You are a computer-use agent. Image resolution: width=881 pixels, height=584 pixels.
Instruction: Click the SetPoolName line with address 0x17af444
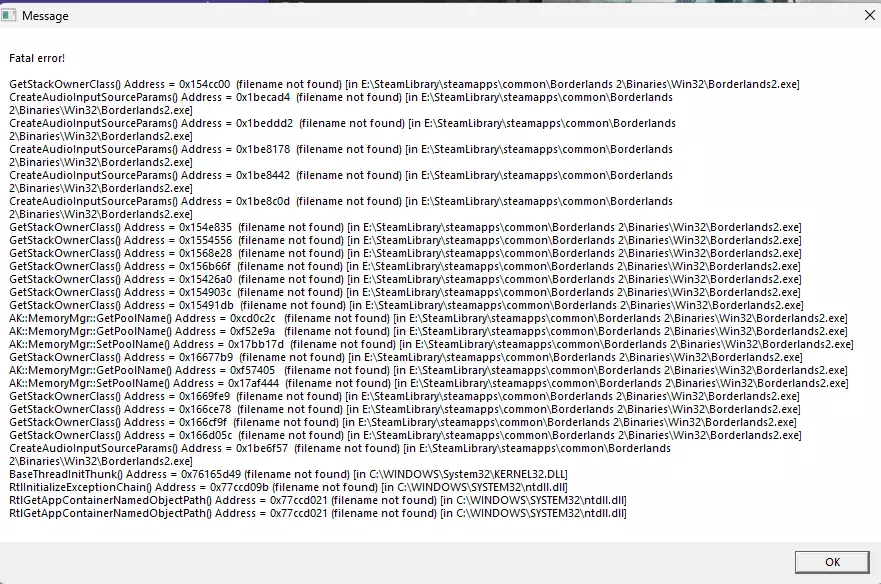[x=429, y=383]
